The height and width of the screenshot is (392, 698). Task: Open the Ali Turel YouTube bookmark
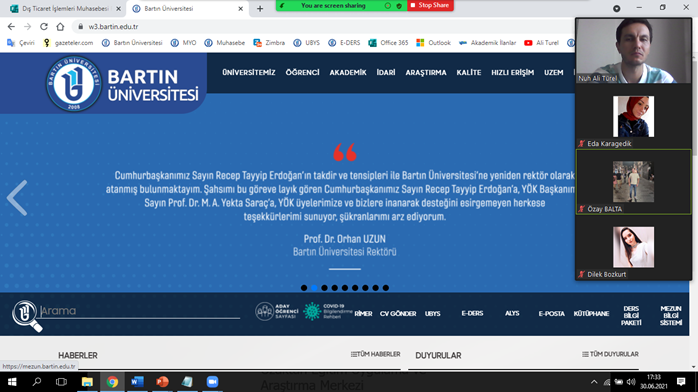point(541,43)
